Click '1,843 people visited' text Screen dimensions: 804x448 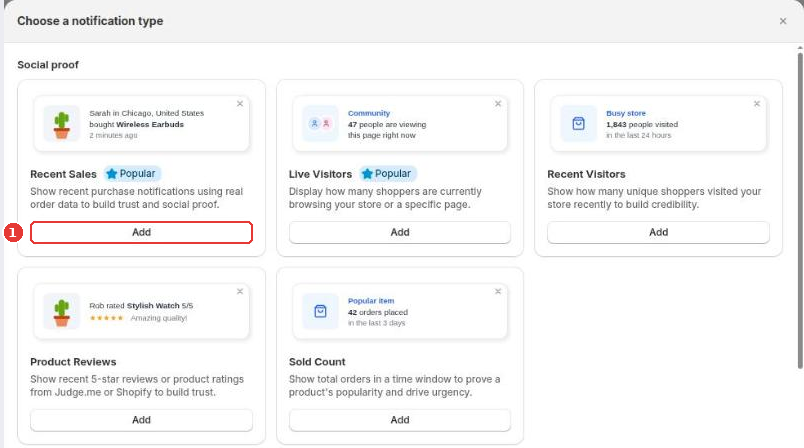[642, 125]
